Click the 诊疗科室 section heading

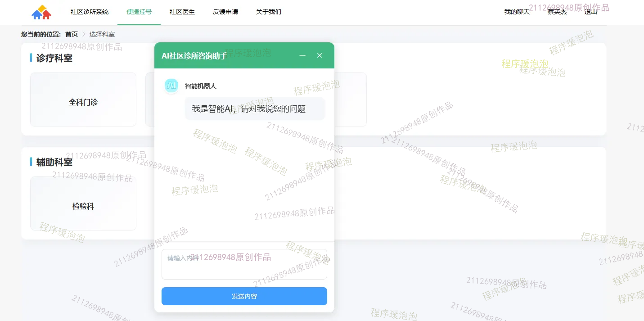coord(54,58)
